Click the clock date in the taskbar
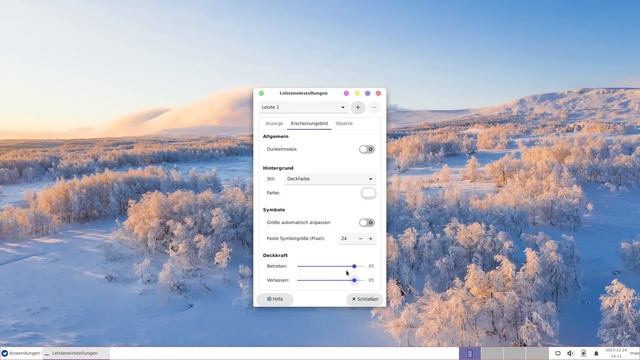This screenshot has height=360, width=640. pyautogui.click(x=616, y=353)
